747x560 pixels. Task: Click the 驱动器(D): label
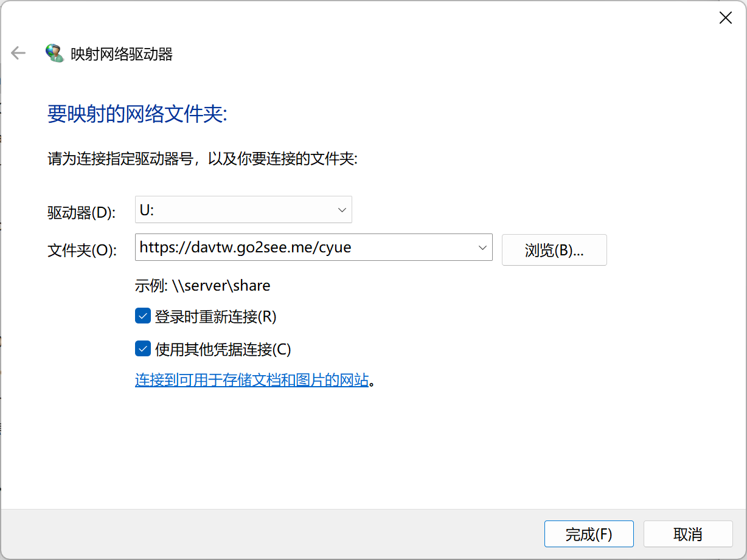point(81,212)
